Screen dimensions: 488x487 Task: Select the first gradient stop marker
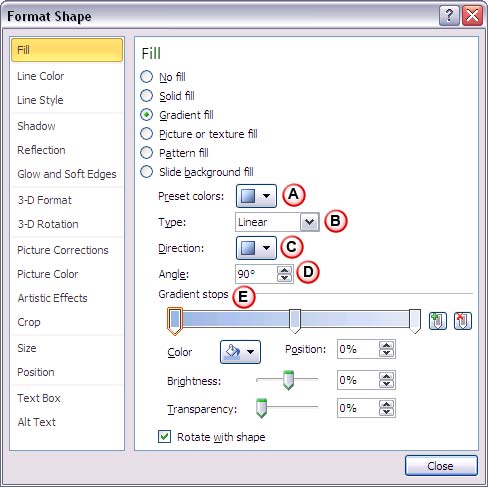175,321
